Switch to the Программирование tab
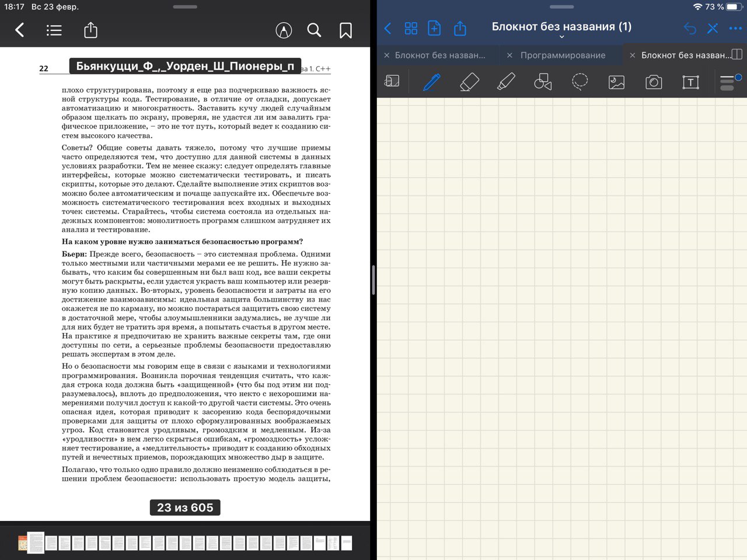The image size is (747, 560). pyautogui.click(x=563, y=55)
